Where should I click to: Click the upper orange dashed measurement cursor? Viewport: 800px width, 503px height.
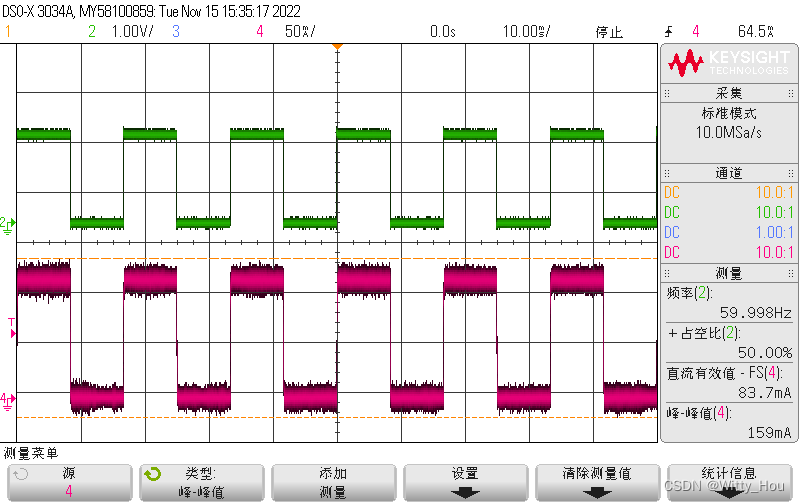click(337, 259)
